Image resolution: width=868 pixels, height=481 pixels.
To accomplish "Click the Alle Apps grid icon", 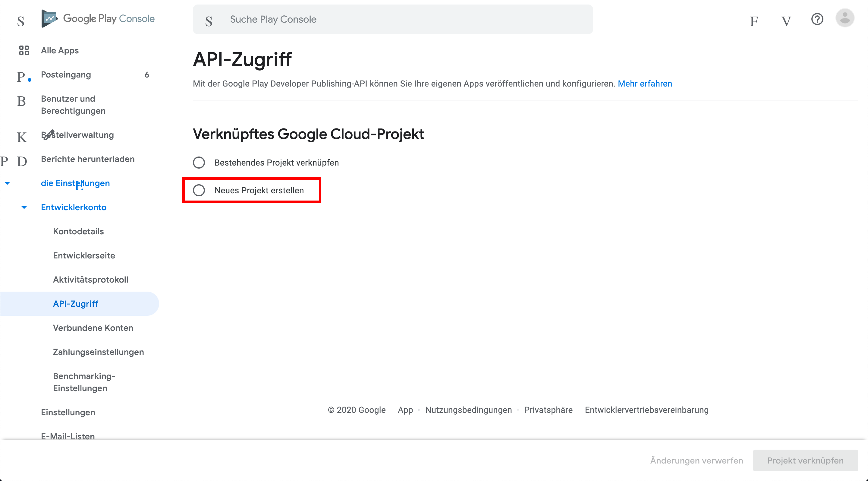I will (24, 51).
